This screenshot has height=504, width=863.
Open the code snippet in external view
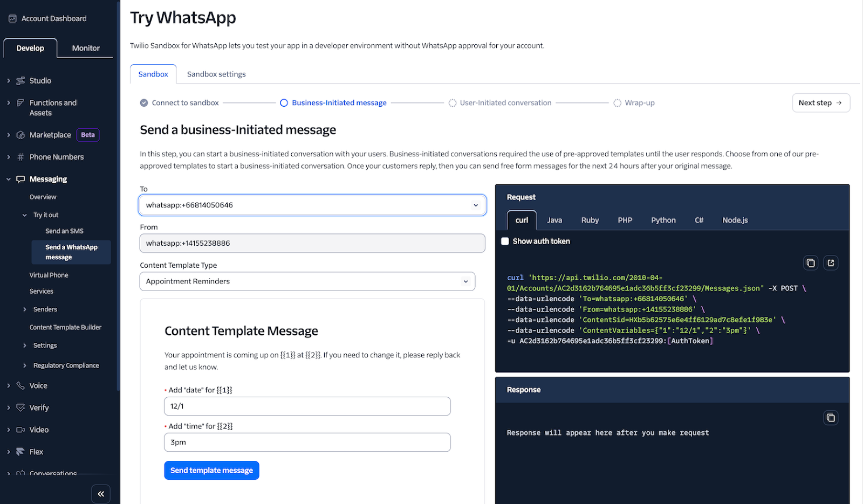[x=831, y=263]
